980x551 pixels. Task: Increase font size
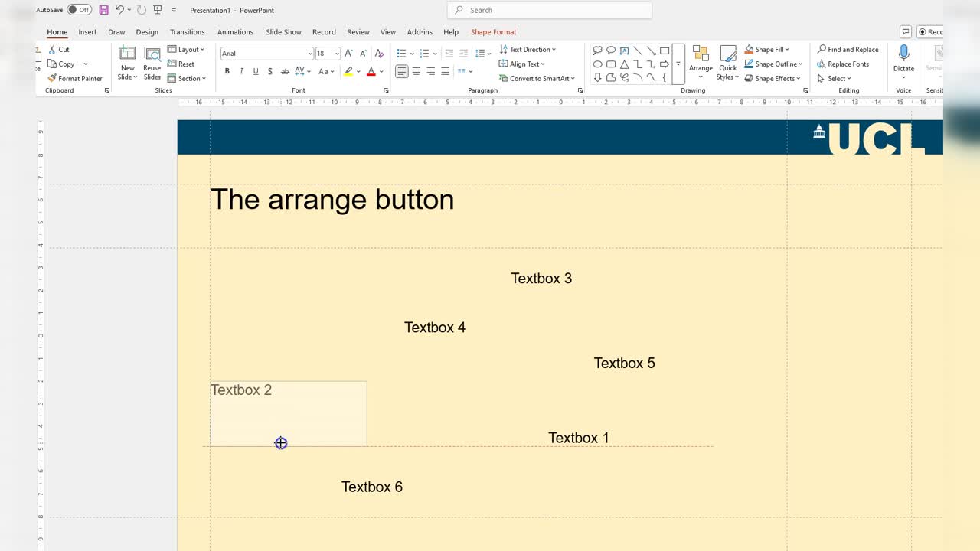(348, 54)
